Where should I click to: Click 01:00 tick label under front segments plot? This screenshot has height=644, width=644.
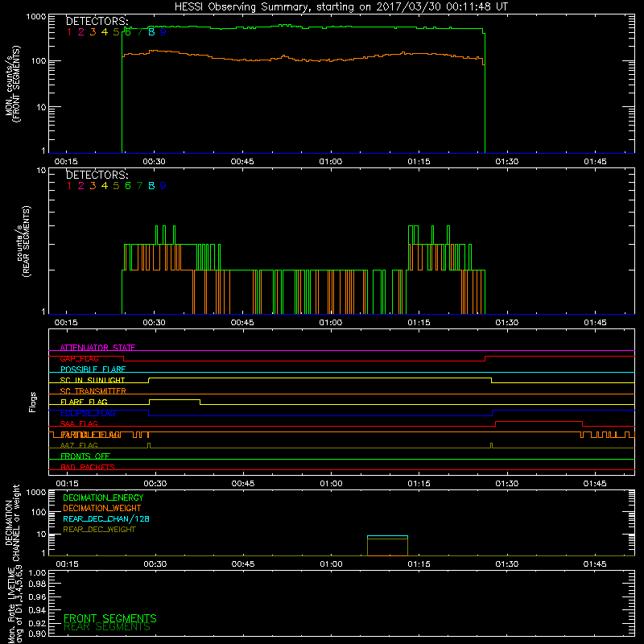(x=330, y=162)
